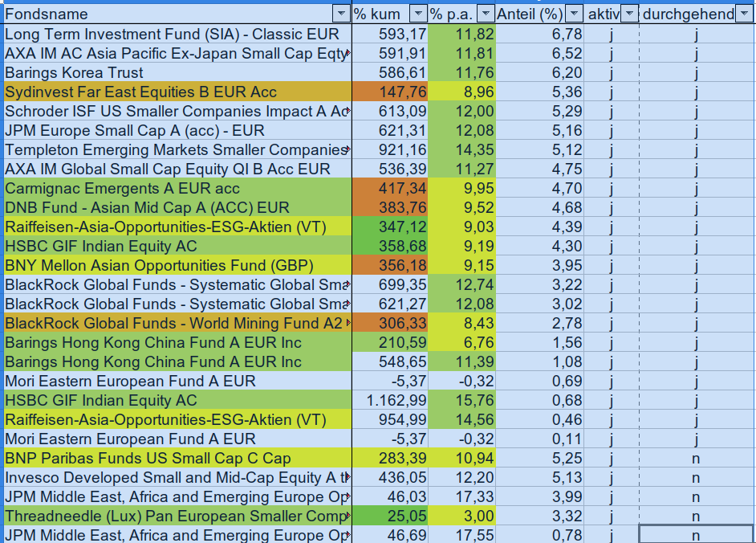Click aktiv 'j' in Barings Korea Trust row
This screenshot has width=756, height=543.
612,72
